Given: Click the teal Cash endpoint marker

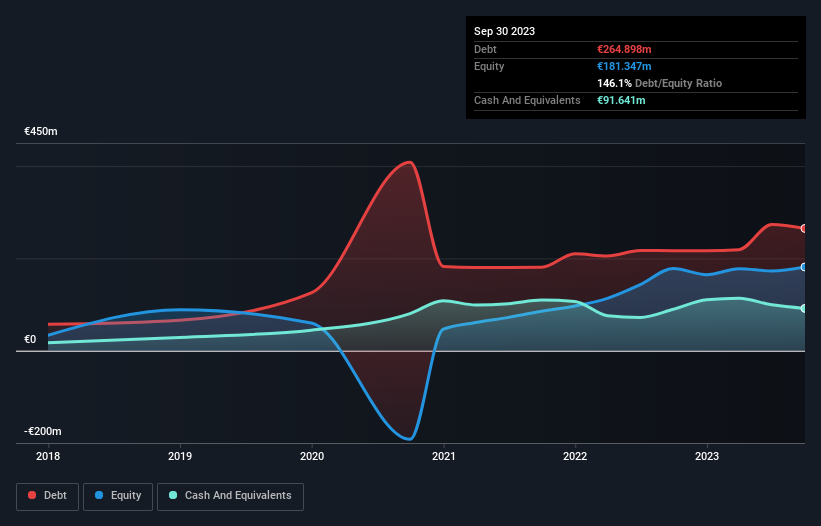Looking at the screenshot, I should point(804,309).
